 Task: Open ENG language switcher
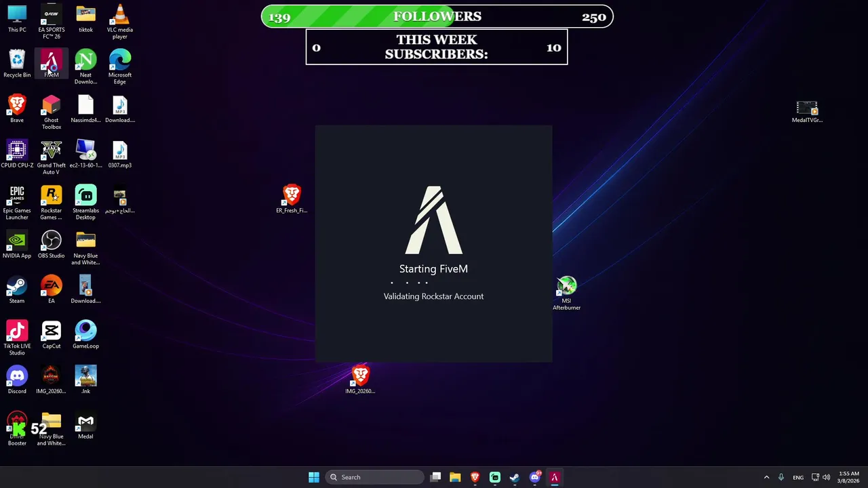tap(798, 477)
